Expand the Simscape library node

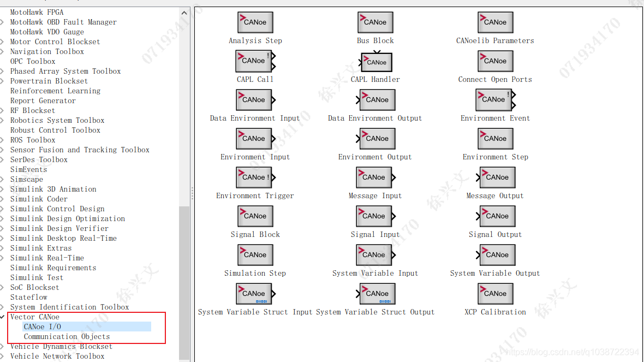3,179
